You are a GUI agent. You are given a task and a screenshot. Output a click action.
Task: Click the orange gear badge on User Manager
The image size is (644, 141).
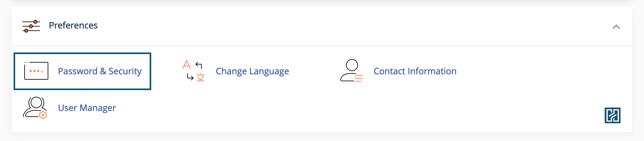(x=43, y=115)
